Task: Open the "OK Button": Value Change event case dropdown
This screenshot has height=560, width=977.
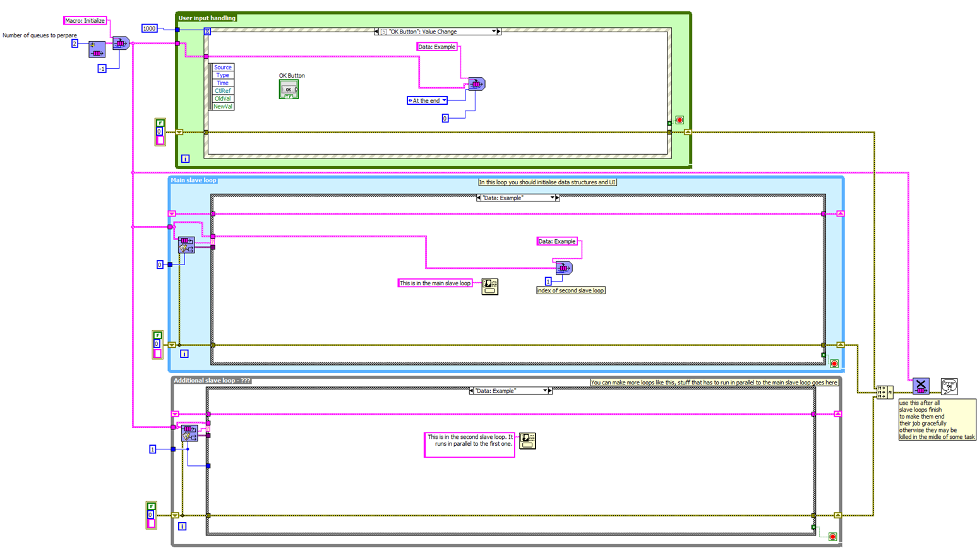Action: coord(494,31)
